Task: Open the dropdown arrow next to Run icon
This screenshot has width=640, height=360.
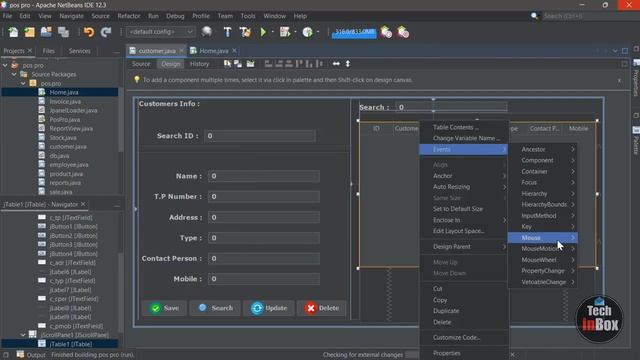Action: click(x=272, y=32)
